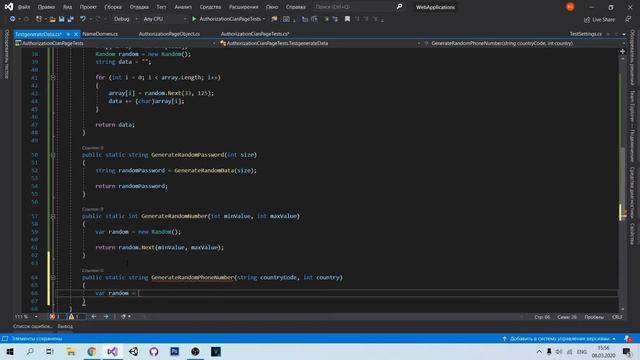Click the feedback icon beside Live Share

pos(628,19)
